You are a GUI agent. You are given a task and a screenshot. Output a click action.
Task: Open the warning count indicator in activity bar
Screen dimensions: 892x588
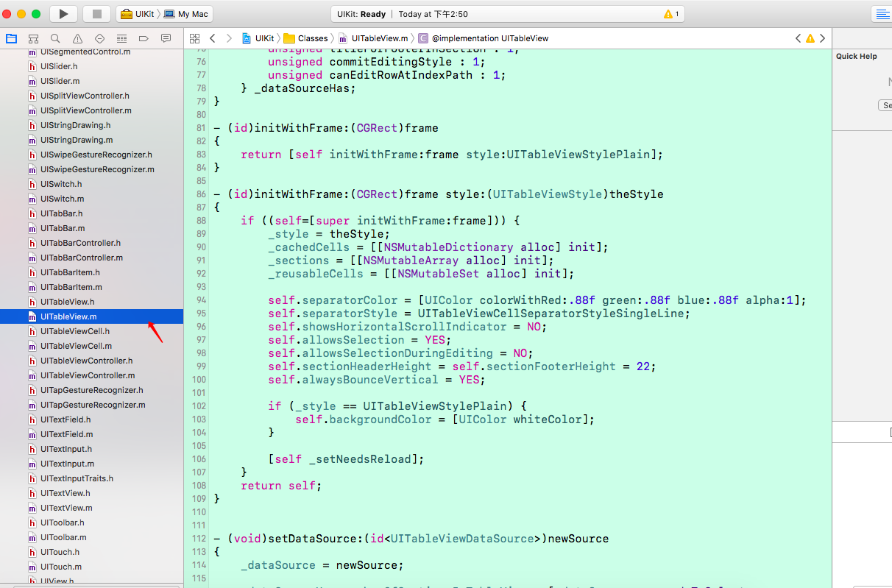671,14
